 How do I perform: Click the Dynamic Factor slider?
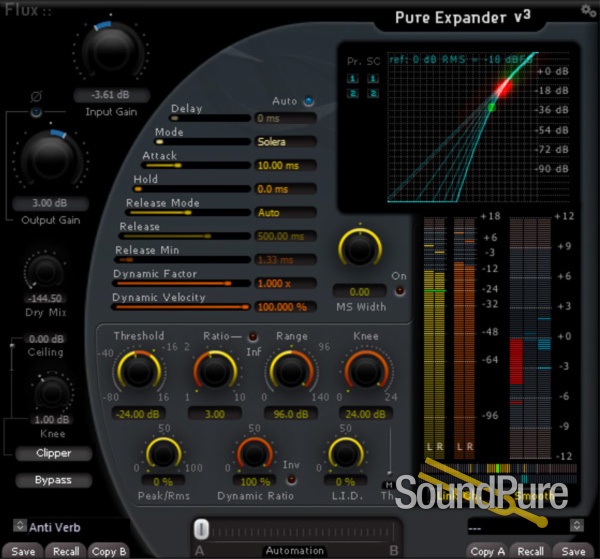pos(181,284)
